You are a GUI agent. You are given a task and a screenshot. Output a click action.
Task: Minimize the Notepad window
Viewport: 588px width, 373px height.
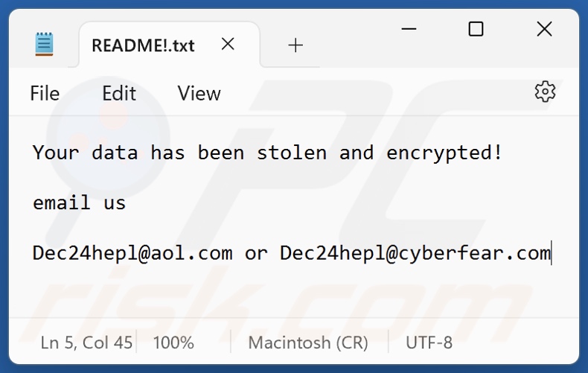(409, 29)
